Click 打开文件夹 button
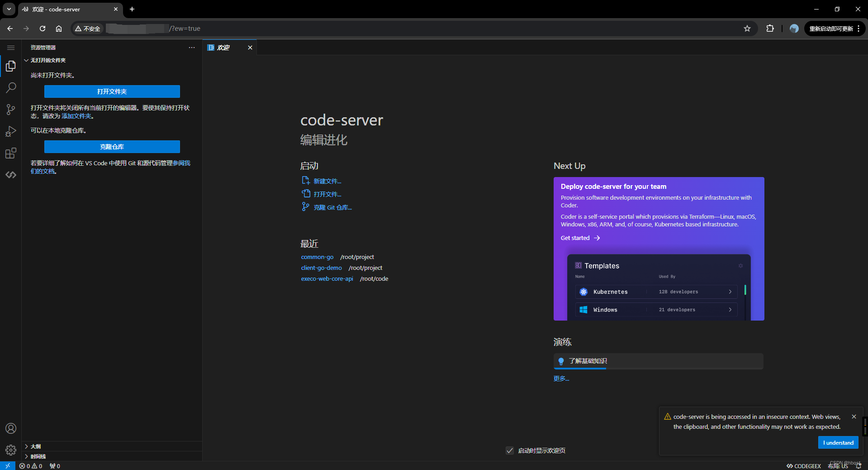868x470 pixels. tap(112, 91)
